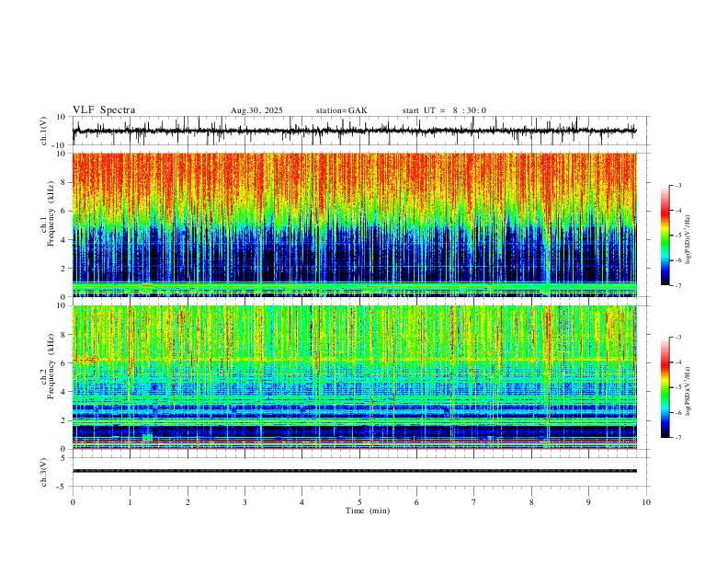
Task: Click the "-4" label on ch.2 color bar
Action: point(677,362)
